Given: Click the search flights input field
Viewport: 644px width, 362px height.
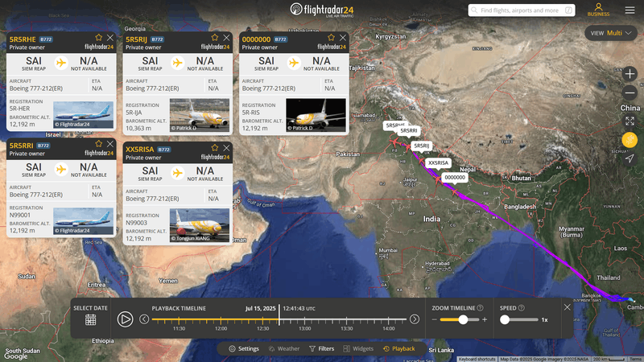Looking at the screenshot, I should 521,10.
